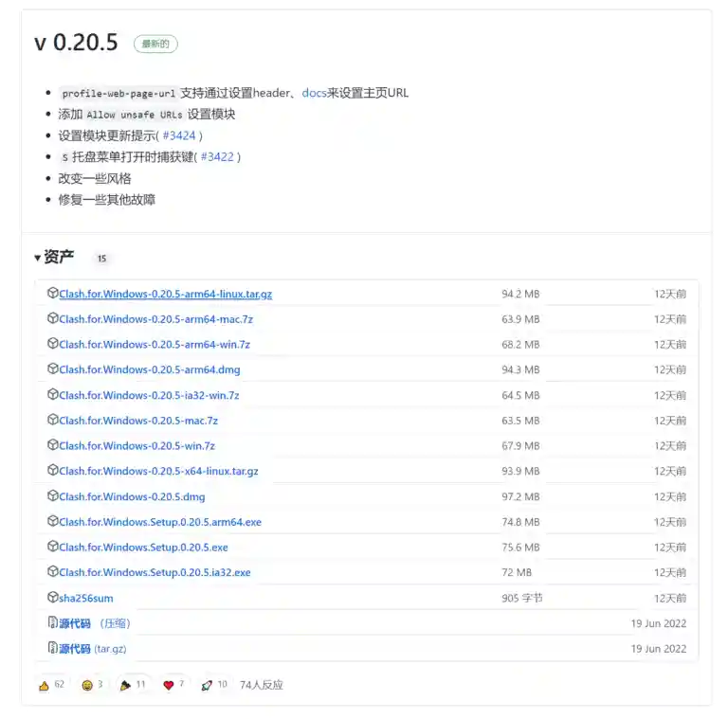Click the 74人反应 reactions summary
This screenshot has width=728, height=719.
tap(262, 685)
